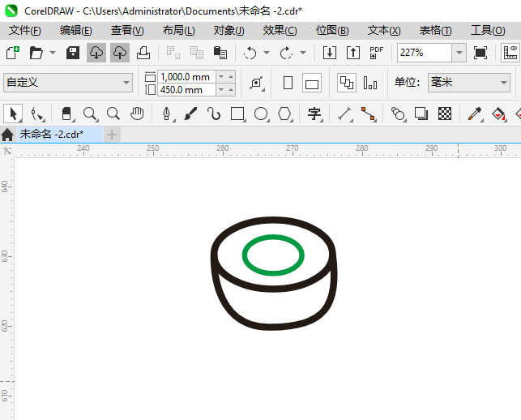Select the Pan hand tool
The image size is (521, 420).
coord(137,114)
